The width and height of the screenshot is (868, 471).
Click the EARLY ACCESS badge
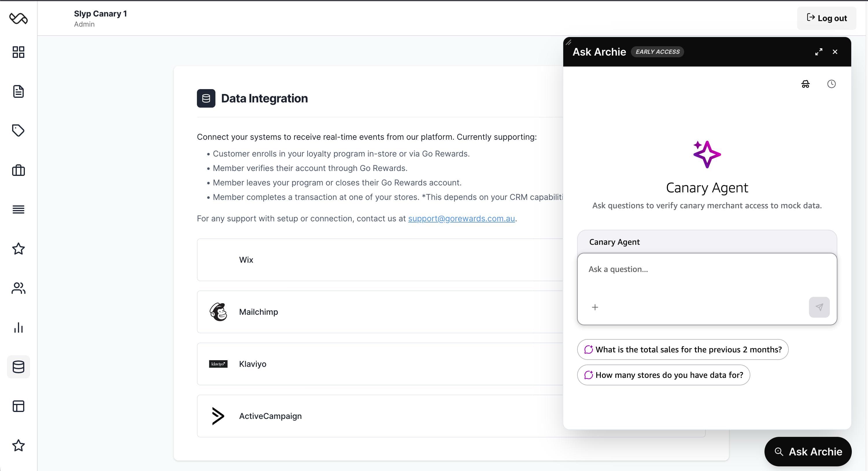[658, 51]
